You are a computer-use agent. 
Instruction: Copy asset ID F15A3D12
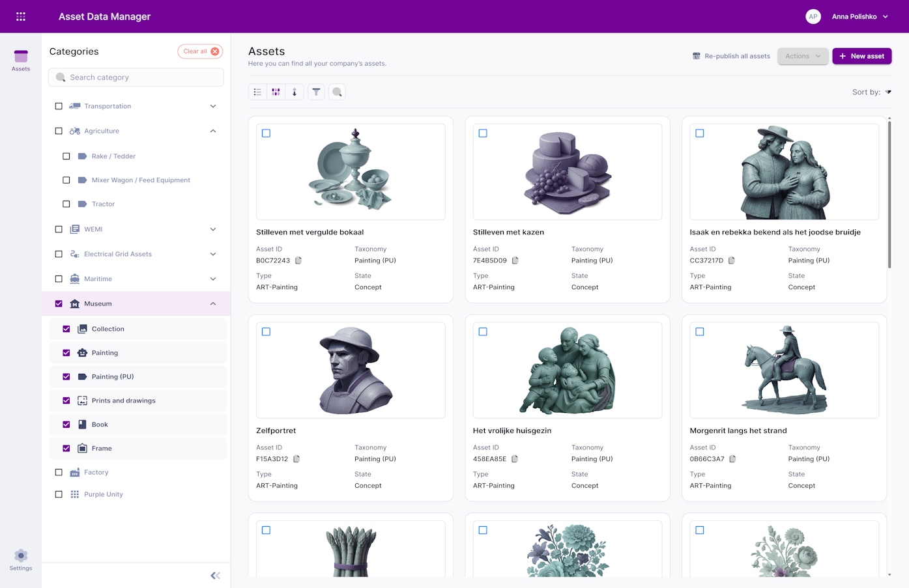pyautogui.click(x=296, y=459)
